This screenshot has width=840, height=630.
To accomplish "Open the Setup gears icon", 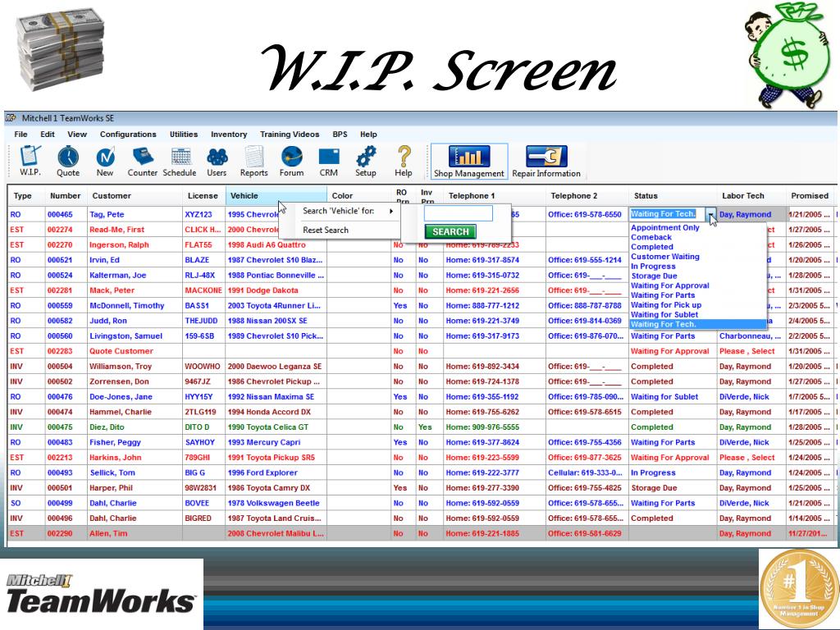I will point(365,161).
